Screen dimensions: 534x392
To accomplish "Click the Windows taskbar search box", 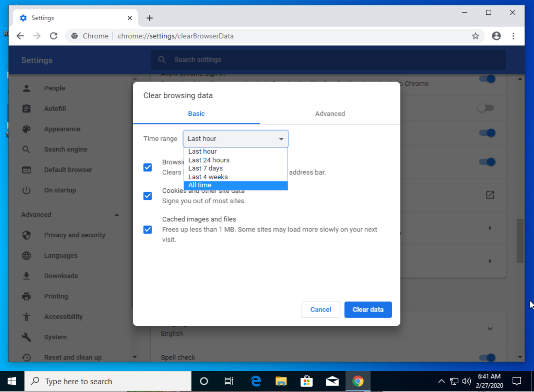I will [108, 381].
